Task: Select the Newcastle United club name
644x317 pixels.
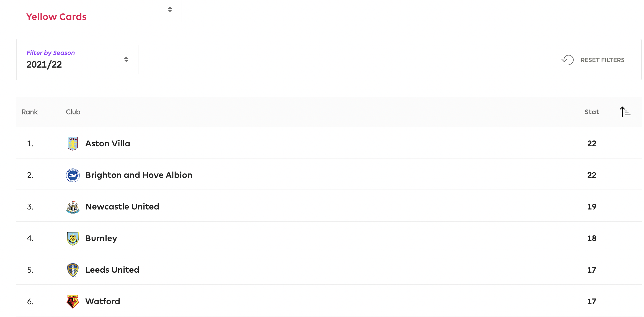Action: coord(122,207)
